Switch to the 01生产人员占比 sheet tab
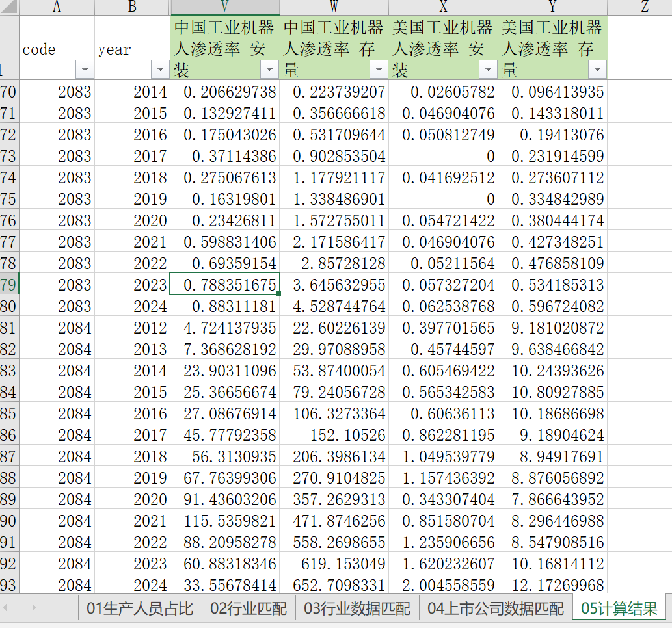The height and width of the screenshot is (628, 672). click(x=140, y=608)
